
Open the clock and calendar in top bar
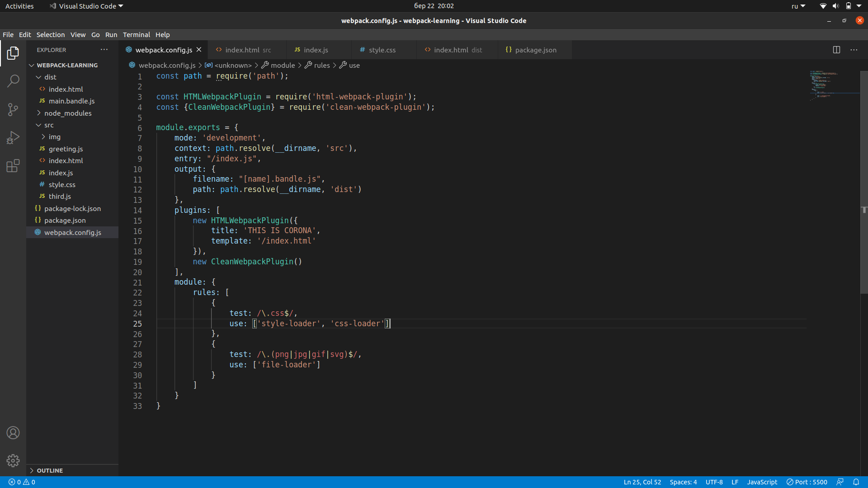(434, 6)
